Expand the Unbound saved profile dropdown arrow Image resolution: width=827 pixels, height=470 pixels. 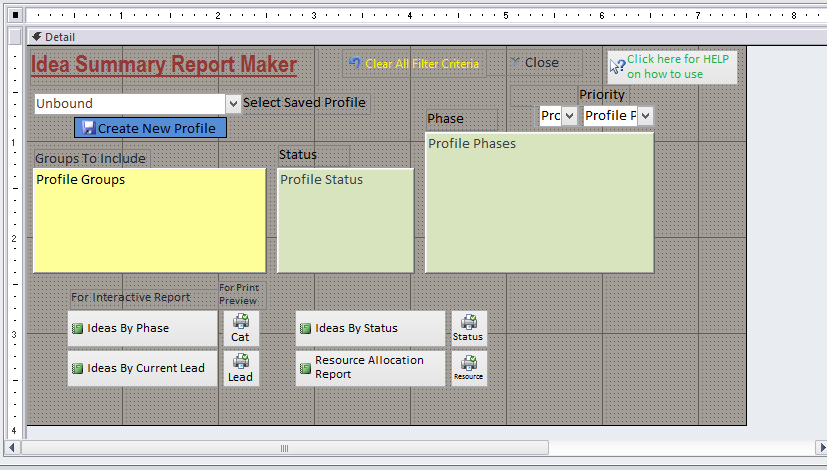point(233,104)
